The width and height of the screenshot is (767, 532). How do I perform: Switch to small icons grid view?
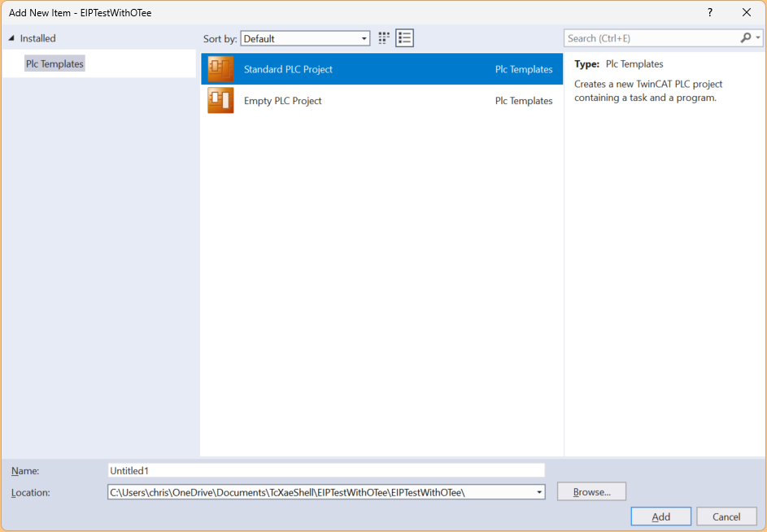click(x=384, y=38)
